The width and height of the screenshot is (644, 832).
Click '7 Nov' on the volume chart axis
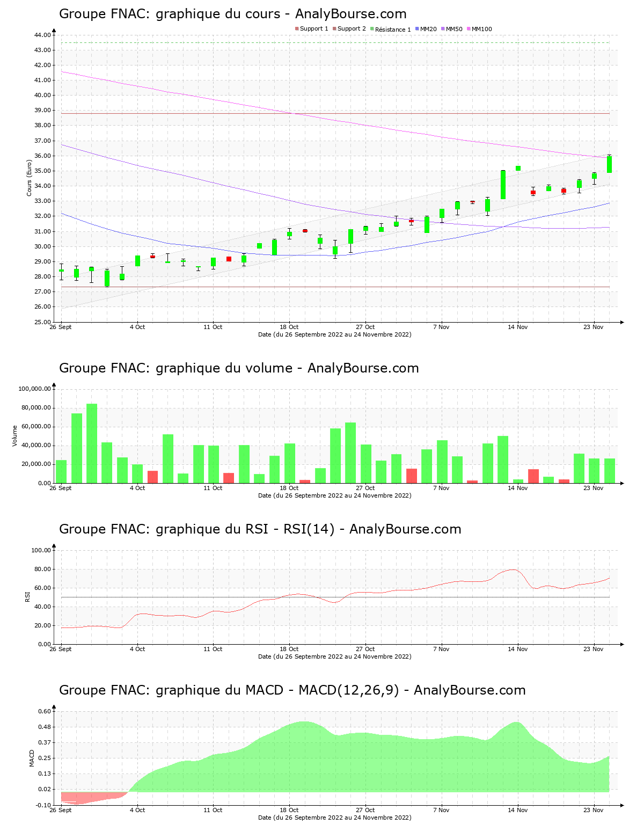click(x=442, y=488)
